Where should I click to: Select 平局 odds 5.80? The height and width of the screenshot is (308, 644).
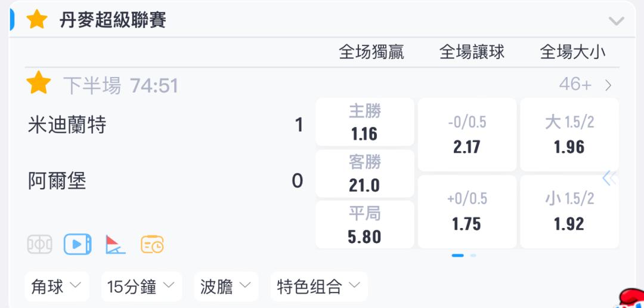365,224
